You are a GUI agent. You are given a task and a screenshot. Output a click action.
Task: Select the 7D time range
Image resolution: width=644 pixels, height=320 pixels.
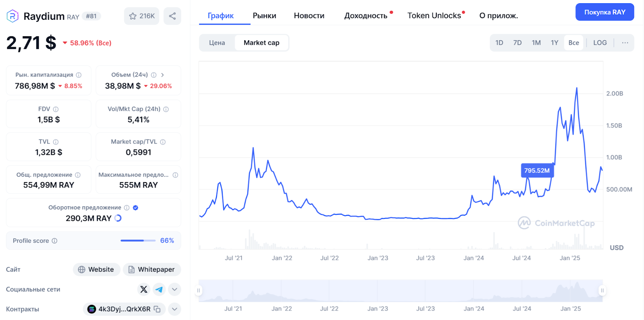coord(518,43)
